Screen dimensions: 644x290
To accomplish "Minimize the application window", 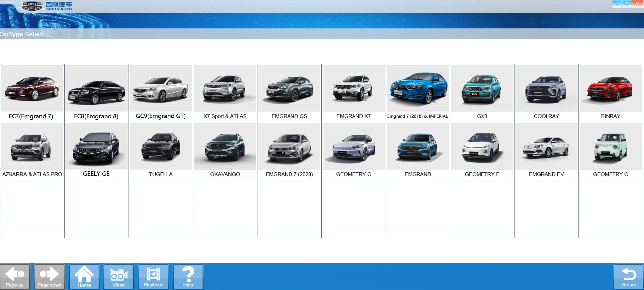I will [617, 4].
